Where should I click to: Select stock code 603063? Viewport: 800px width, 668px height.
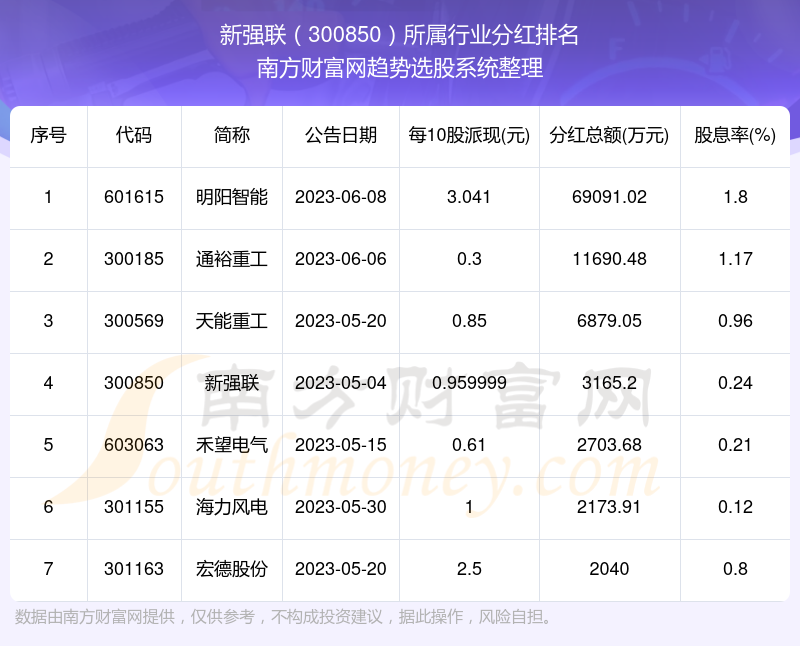[134, 445]
